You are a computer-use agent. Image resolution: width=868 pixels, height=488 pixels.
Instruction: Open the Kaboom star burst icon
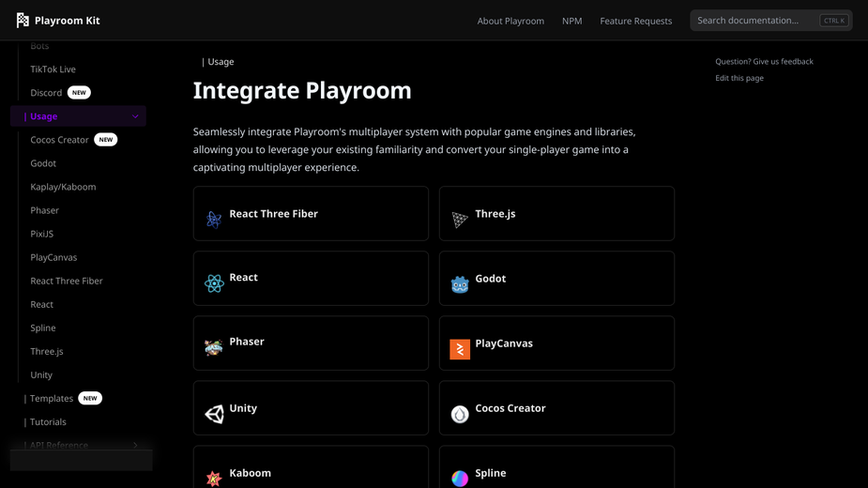(214, 478)
